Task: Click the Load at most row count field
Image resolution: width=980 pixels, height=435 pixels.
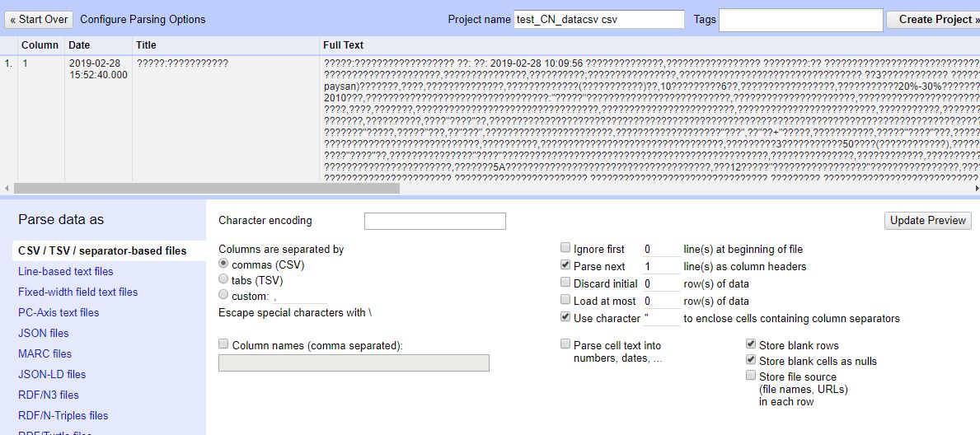Action: pos(662,301)
